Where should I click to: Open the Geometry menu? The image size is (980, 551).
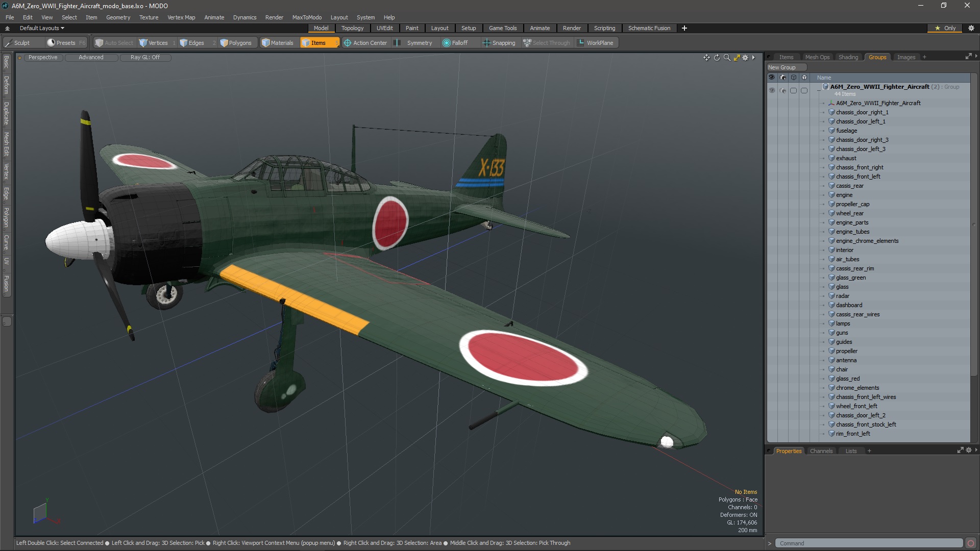click(118, 17)
